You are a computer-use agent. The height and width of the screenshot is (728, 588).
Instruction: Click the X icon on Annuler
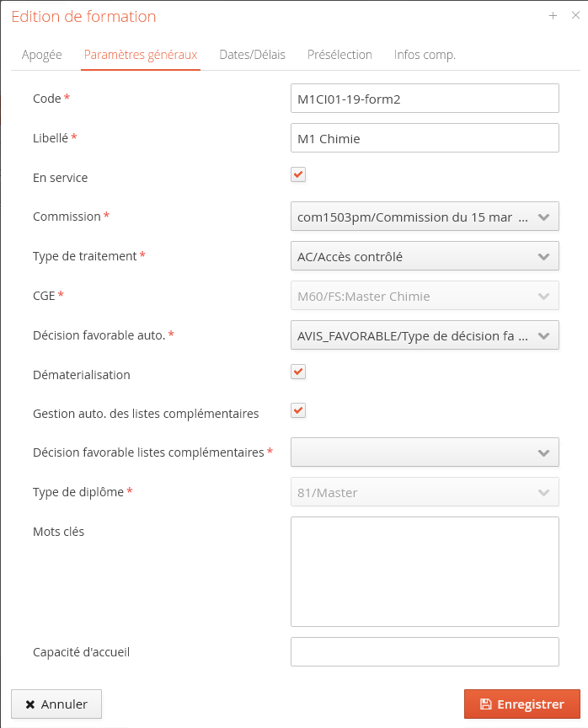pos(30,704)
